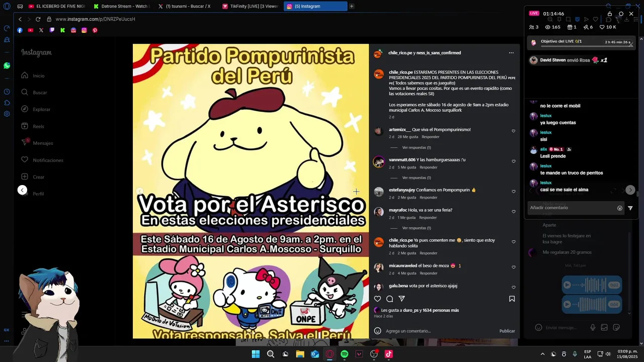The width and height of the screenshot is (644, 362).
Task: Open ness_is_sans_confirmed profile link
Action: click(438, 53)
